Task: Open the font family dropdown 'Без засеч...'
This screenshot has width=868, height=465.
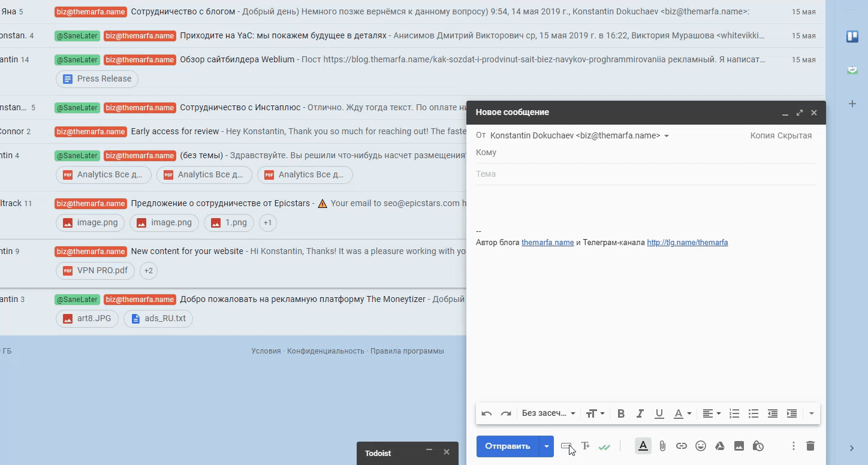Action: 548,413
